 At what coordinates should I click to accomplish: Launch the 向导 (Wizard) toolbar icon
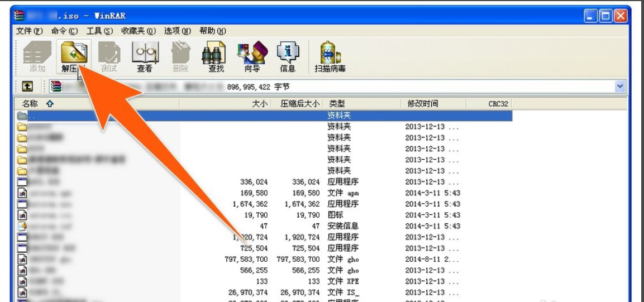[252, 57]
